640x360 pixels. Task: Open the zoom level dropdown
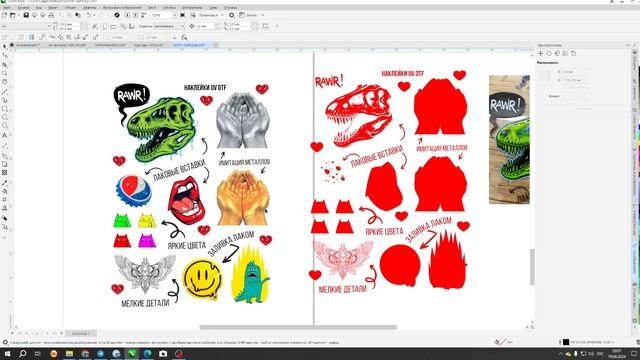point(174,15)
